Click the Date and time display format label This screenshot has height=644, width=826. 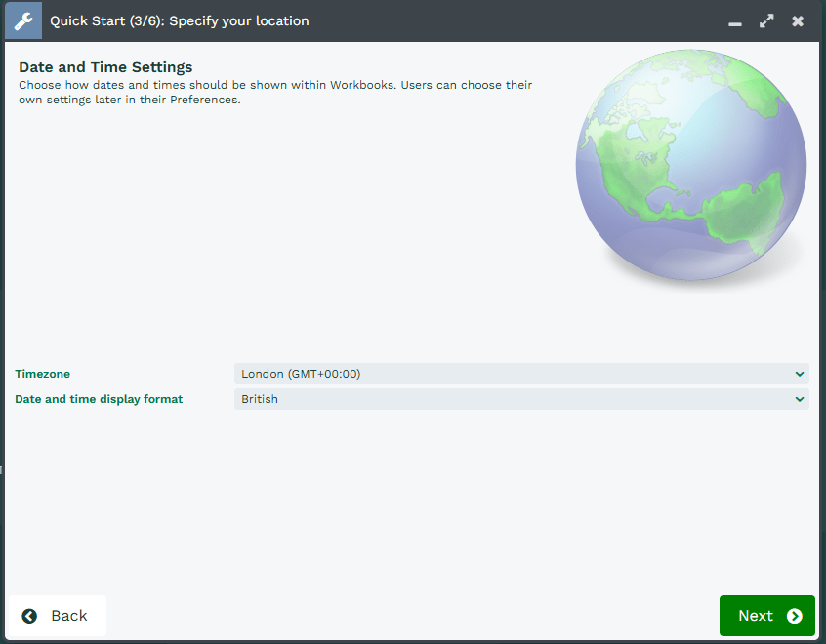tap(99, 399)
